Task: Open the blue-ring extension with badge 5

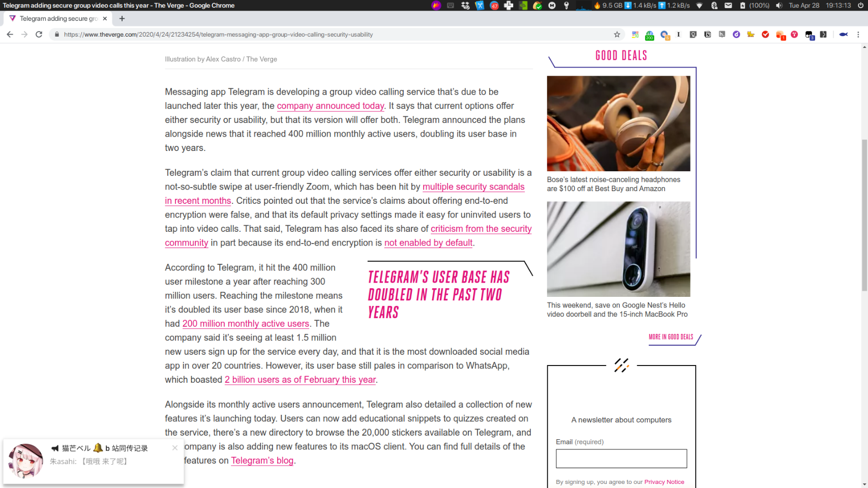Action: 665,35
